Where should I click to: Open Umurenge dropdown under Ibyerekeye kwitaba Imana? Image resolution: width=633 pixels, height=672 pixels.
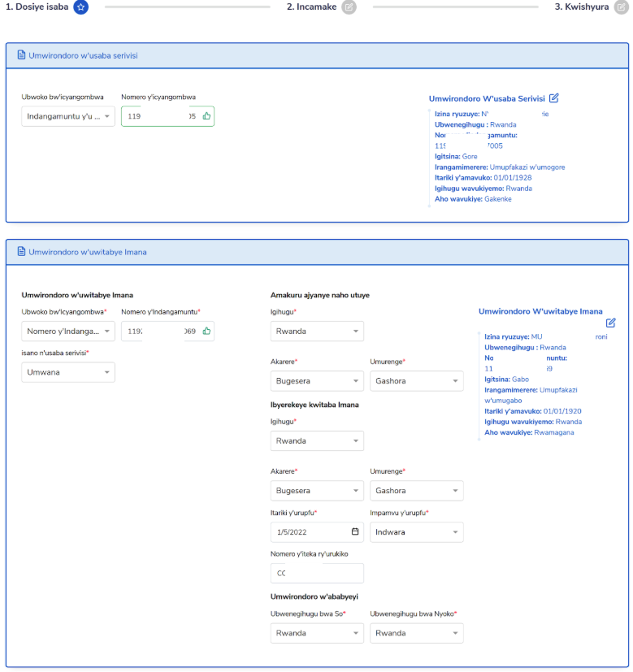(x=417, y=490)
